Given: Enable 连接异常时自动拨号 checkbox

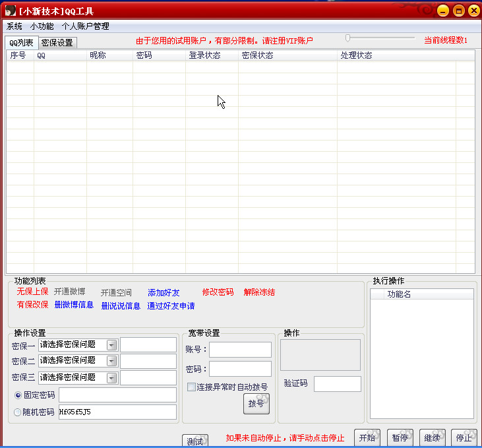Looking at the screenshot, I should (191, 387).
